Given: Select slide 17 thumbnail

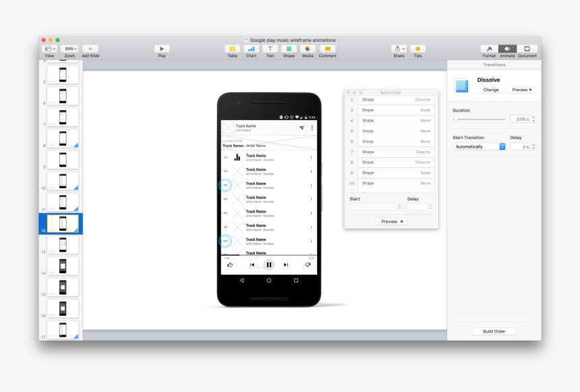Looking at the screenshot, I should (x=63, y=330).
